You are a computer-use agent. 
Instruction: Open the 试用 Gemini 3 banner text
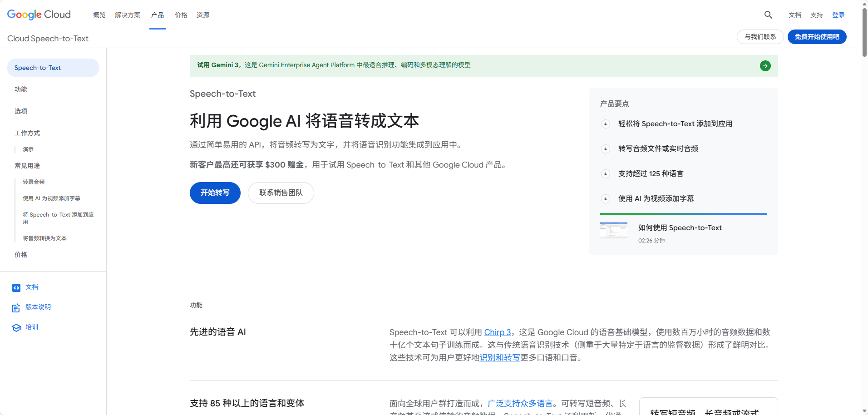pos(334,65)
